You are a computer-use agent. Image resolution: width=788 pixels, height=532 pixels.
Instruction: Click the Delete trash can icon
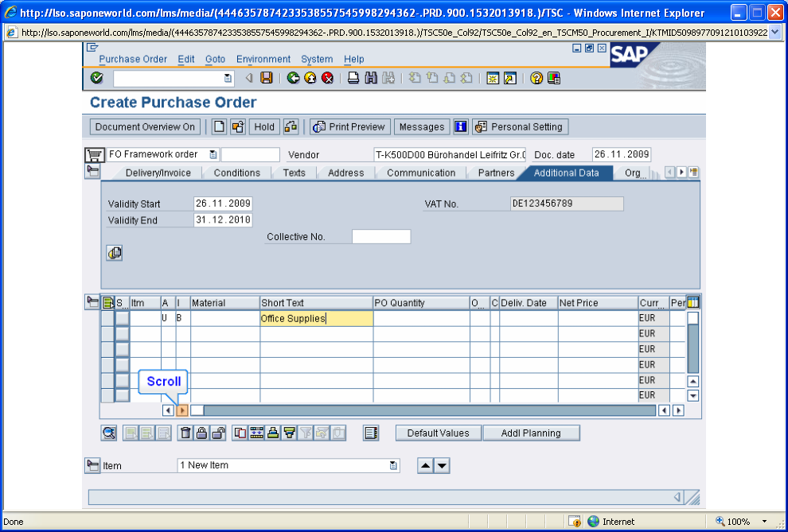coord(186,433)
